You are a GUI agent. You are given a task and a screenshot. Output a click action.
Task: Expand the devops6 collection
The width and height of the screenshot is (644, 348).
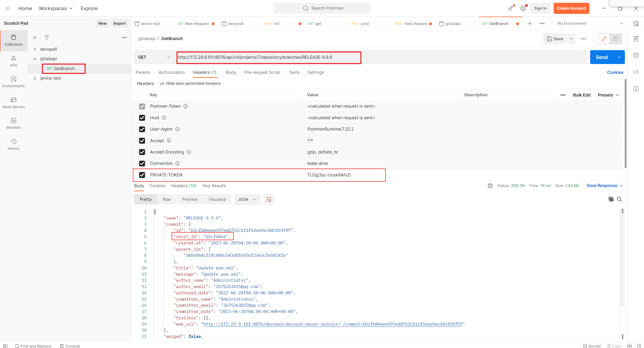click(x=35, y=49)
